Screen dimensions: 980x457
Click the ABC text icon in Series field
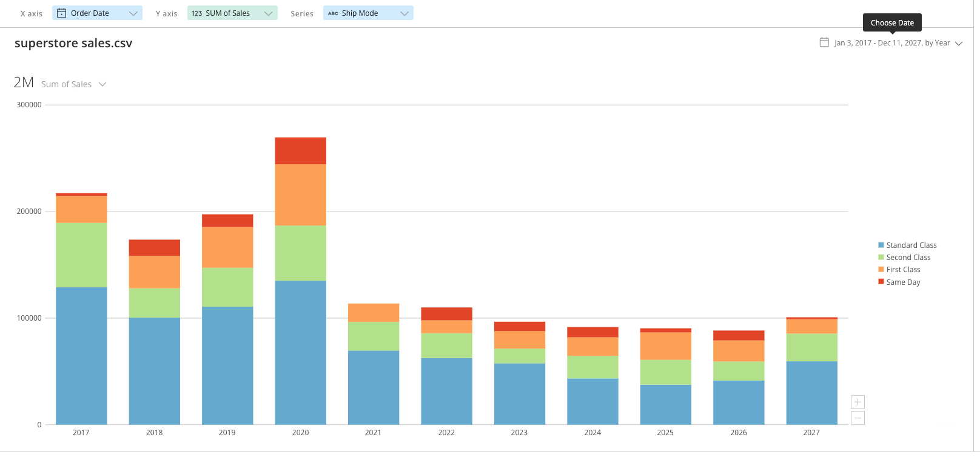[333, 13]
